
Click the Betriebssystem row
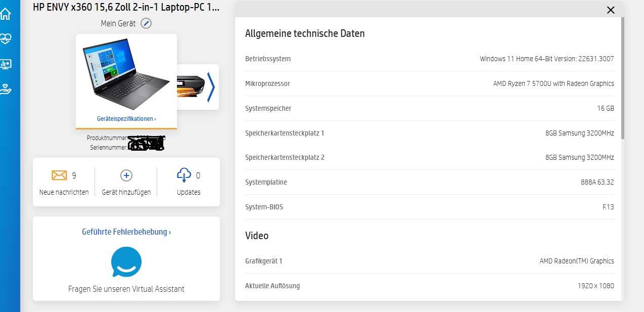[x=429, y=59]
